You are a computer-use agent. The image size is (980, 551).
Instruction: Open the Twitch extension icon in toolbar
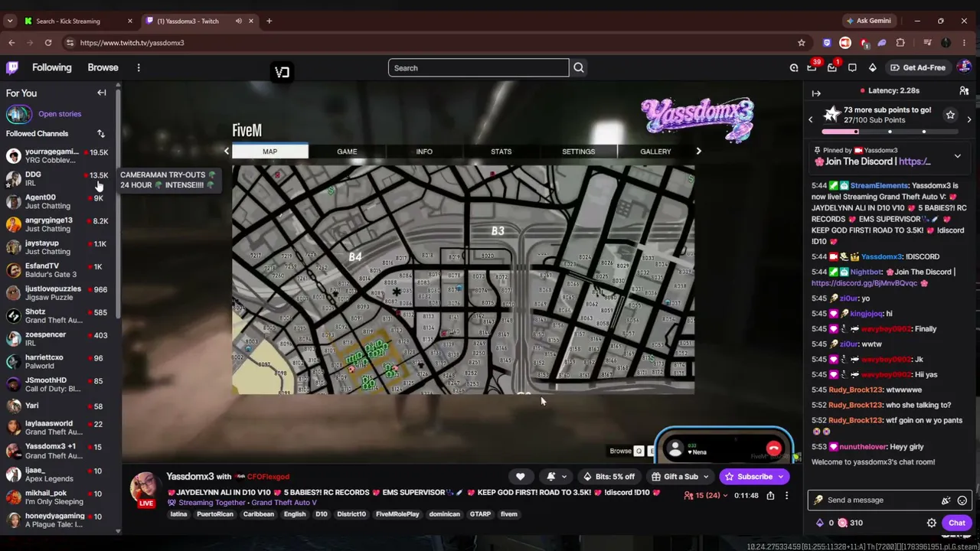point(827,43)
